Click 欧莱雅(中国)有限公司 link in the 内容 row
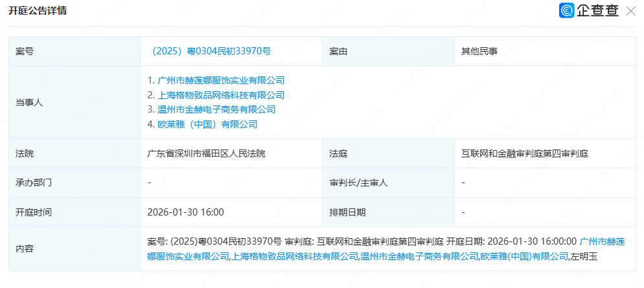The height and width of the screenshot is (288, 644). [x=523, y=256]
